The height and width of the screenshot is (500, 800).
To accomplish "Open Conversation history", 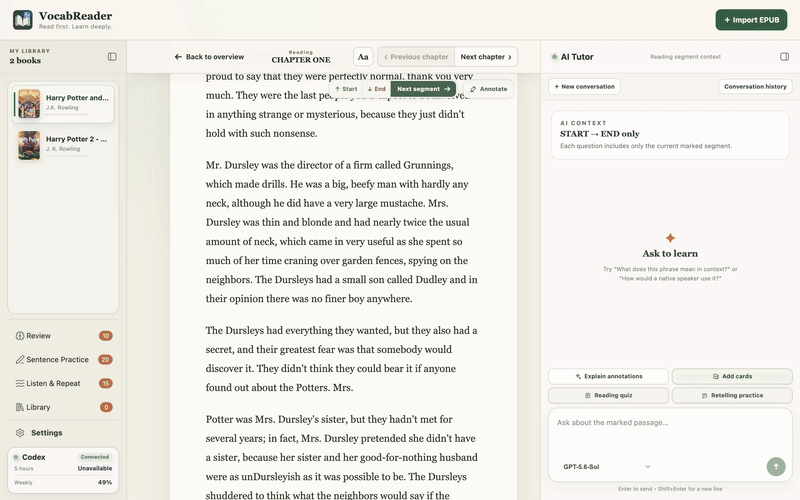I will [755, 87].
